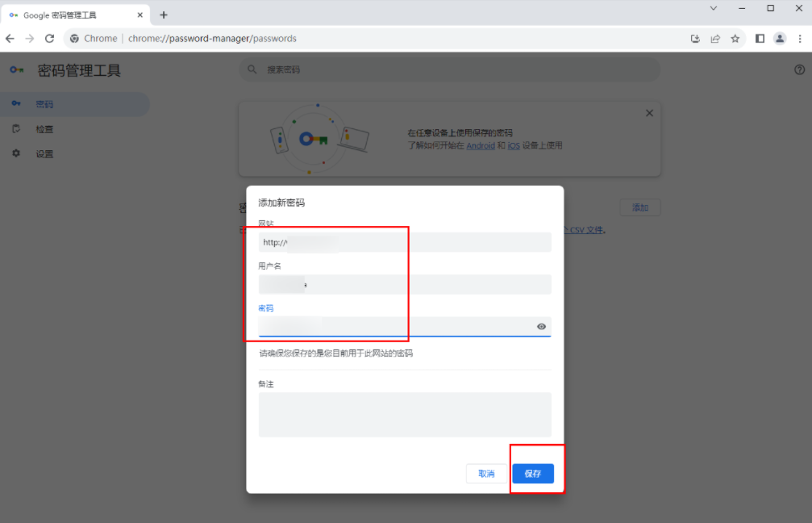Toggle the browser side panel

[760, 39]
